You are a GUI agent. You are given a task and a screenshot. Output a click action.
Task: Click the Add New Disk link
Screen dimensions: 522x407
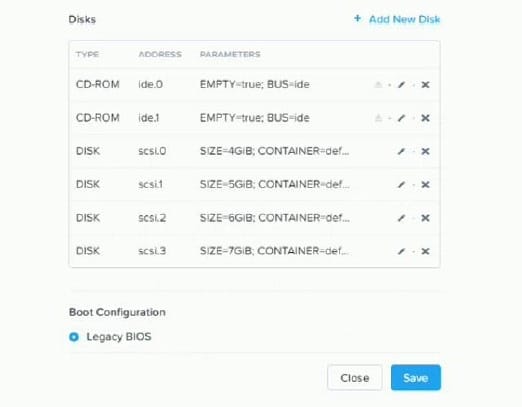tap(404, 19)
